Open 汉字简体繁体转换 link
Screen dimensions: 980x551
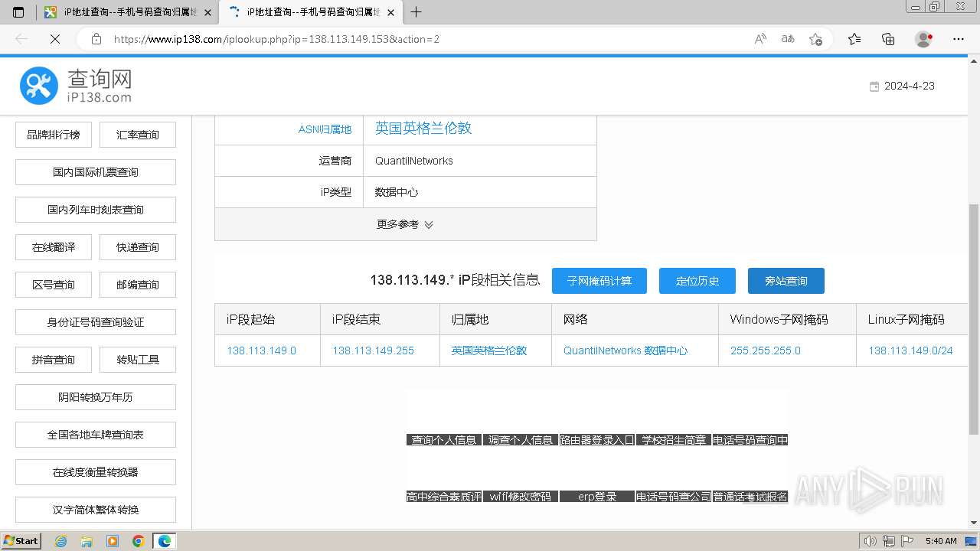click(96, 510)
